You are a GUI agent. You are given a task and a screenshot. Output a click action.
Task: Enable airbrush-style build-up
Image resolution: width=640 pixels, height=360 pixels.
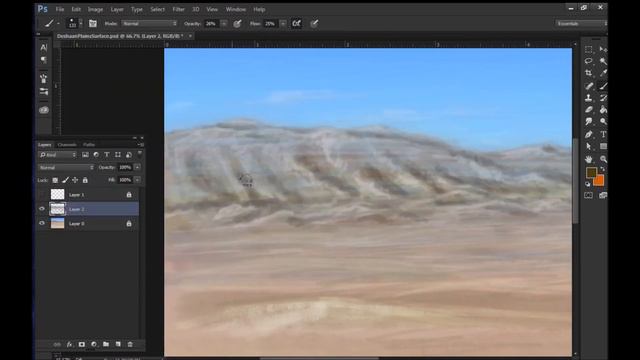click(297, 24)
